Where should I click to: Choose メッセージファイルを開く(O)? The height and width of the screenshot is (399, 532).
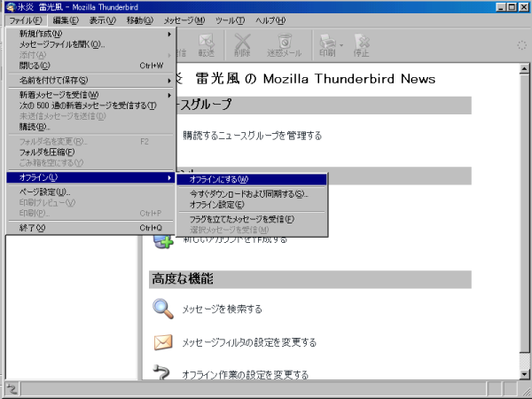click(90, 44)
